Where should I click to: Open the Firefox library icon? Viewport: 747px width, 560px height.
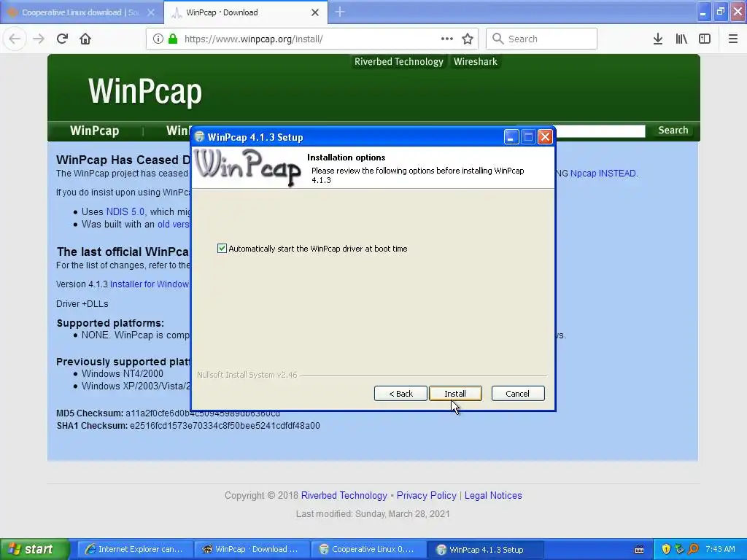tap(681, 39)
